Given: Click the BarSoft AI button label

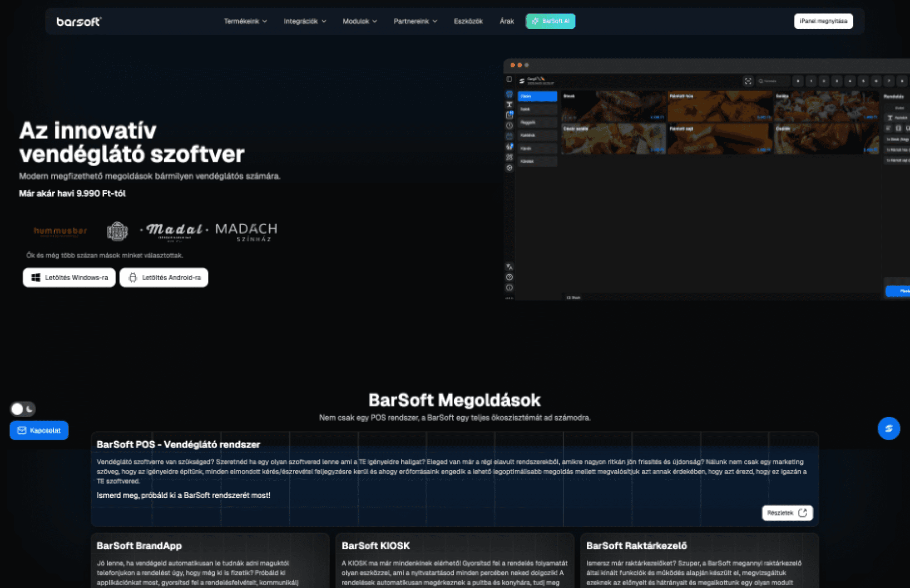Looking at the screenshot, I should [x=556, y=21].
